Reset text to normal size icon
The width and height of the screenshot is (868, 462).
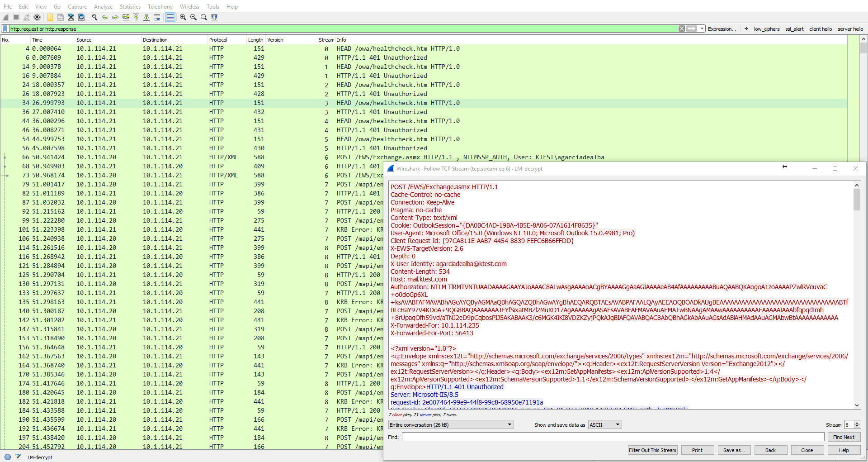point(204,17)
